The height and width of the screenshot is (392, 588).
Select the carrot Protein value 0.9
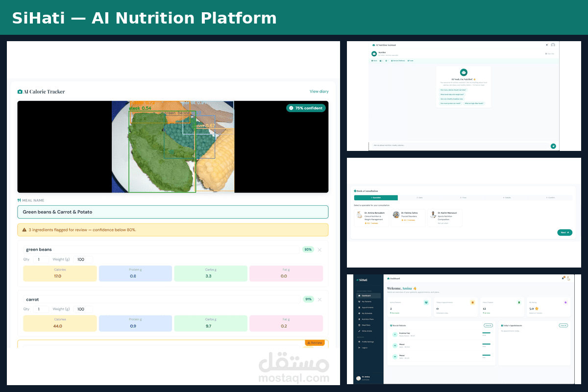click(133, 326)
